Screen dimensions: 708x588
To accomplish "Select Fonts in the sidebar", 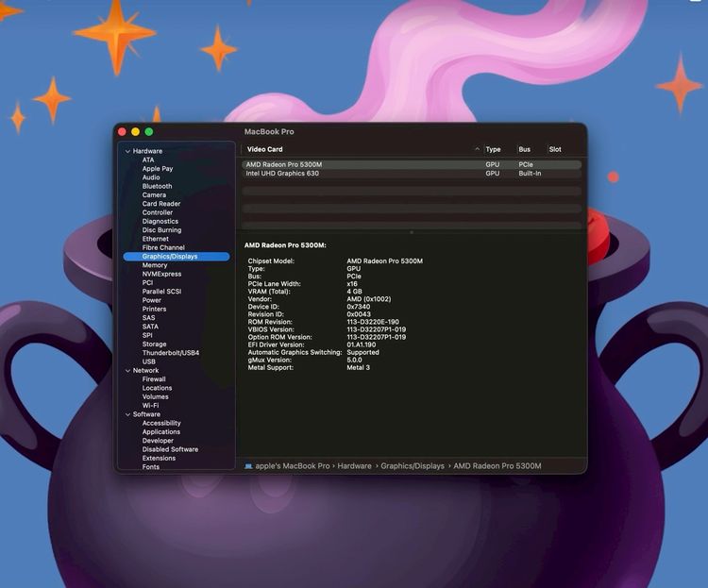I will coord(151,467).
